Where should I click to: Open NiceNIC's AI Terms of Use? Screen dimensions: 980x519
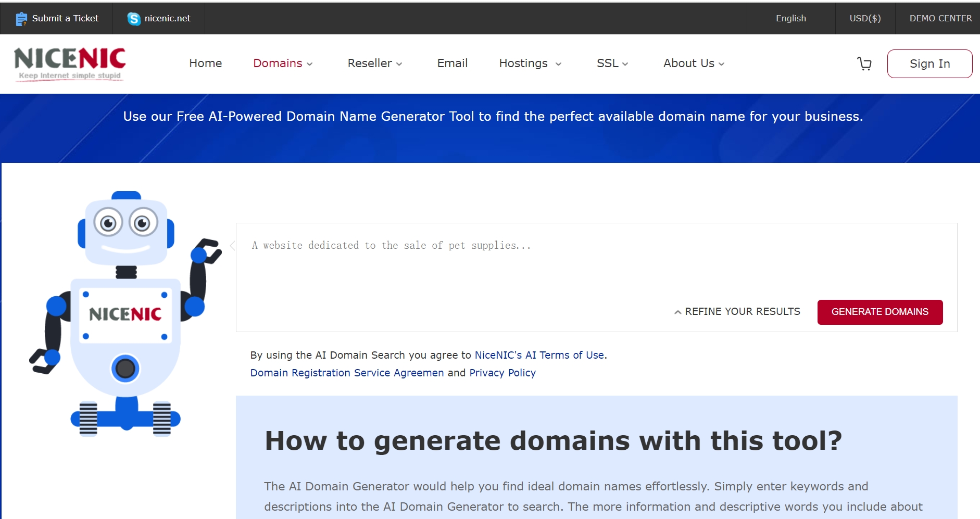coord(540,355)
